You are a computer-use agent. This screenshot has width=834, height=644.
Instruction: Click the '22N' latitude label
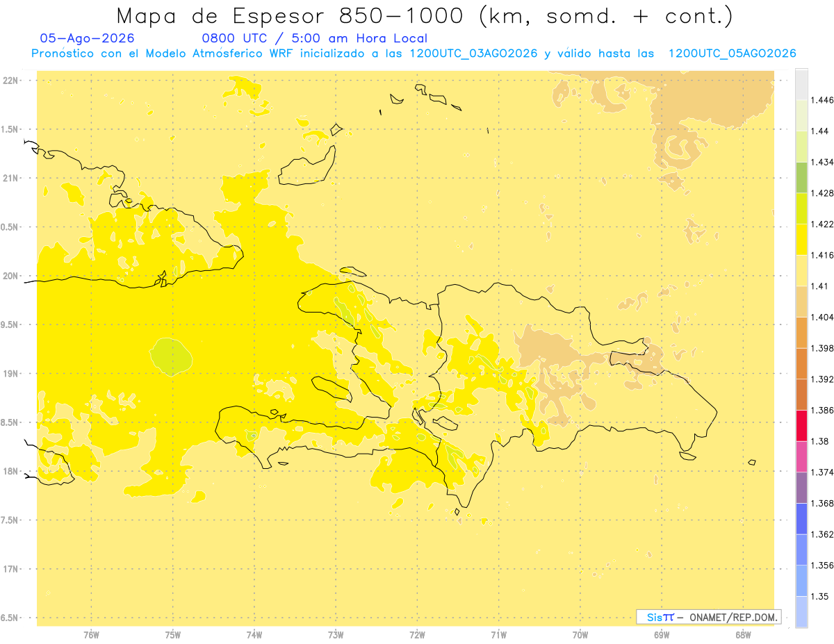click(10, 80)
